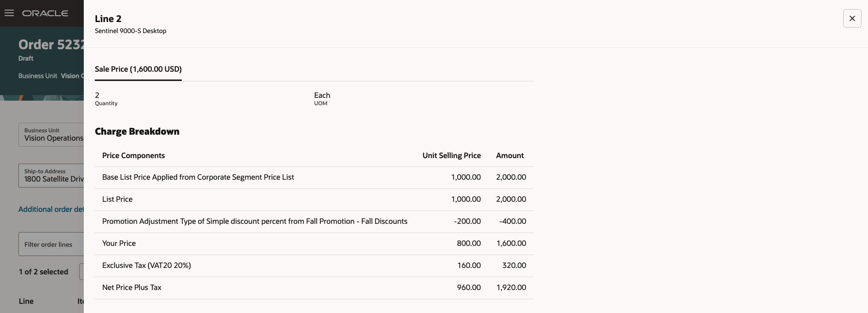868x313 pixels.
Task: Close the Line 2 drawer
Action: point(852,18)
